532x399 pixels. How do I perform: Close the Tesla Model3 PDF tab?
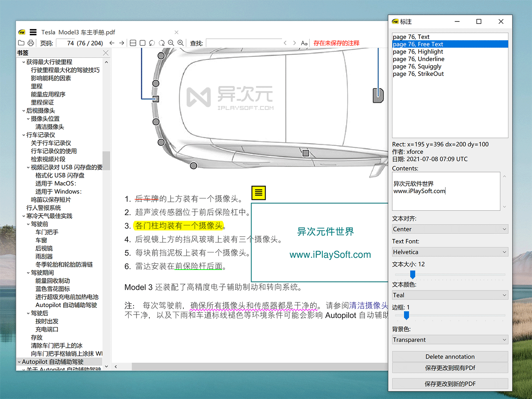click(x=176, y=32)
